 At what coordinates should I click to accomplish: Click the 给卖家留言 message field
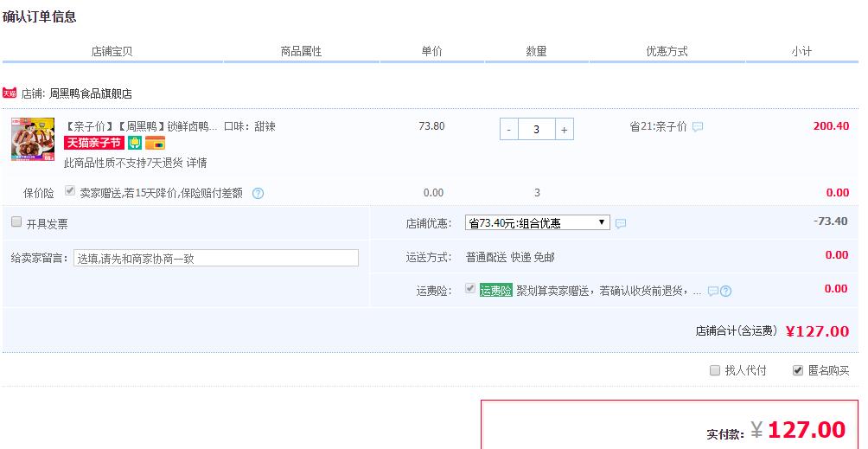(216, 258)
